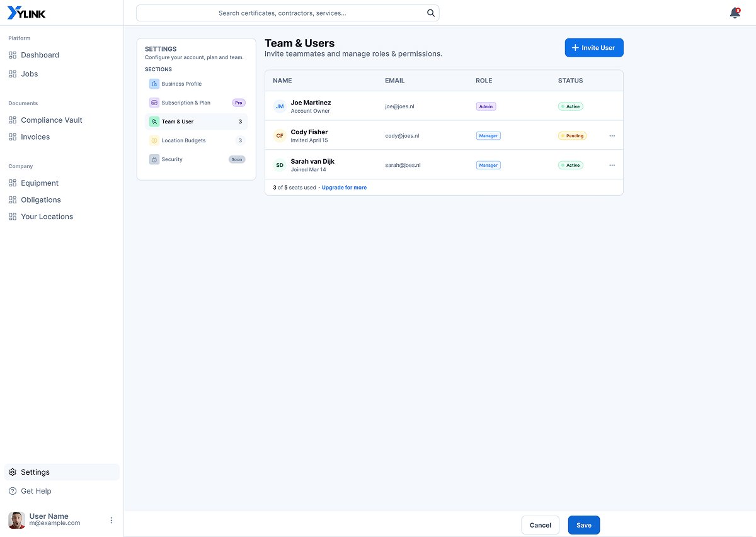The image size is (756, 537).
Task: Click the Team & User people icon
Action: 154,122
